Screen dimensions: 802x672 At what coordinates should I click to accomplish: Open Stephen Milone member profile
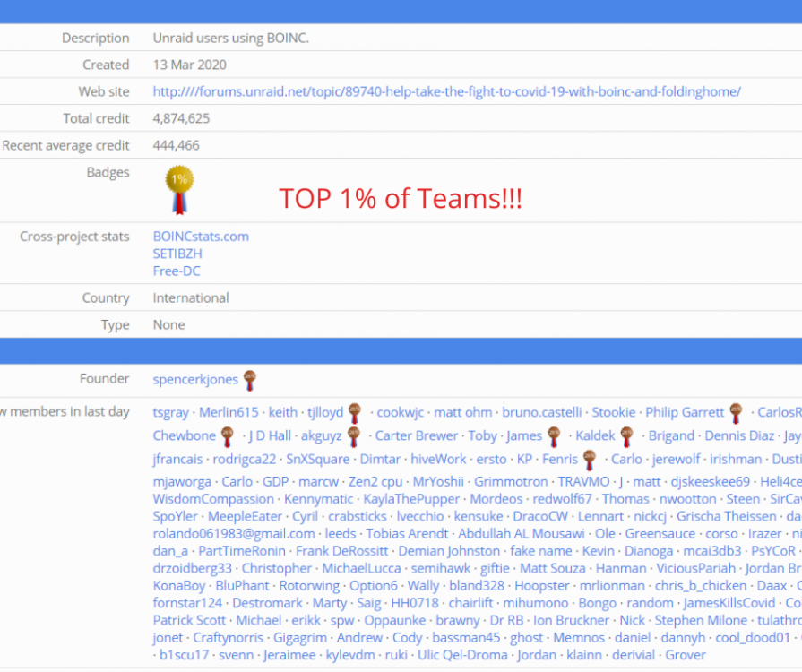click(x=701, y=621)
